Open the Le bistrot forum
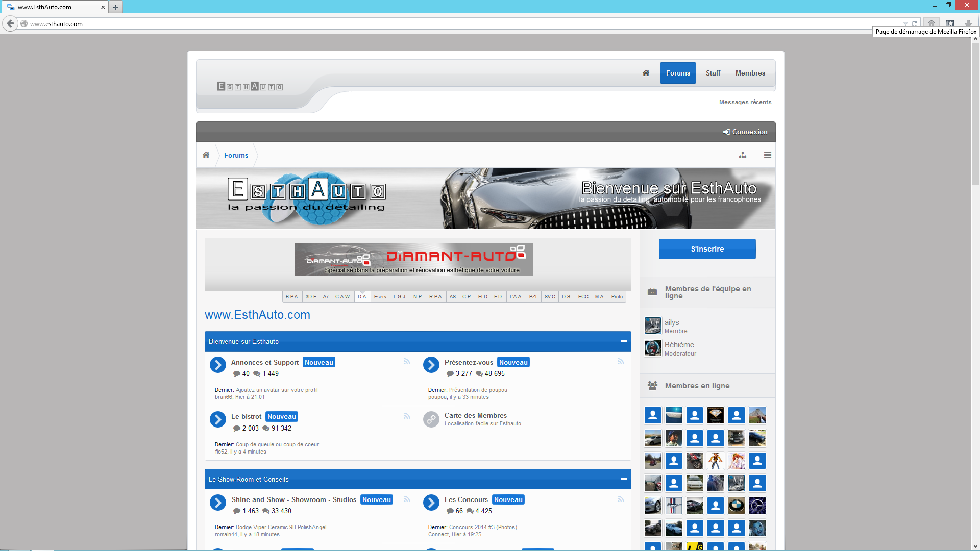Screen dimensions: 980x551 pyautogui.click(x=246, y=417)
